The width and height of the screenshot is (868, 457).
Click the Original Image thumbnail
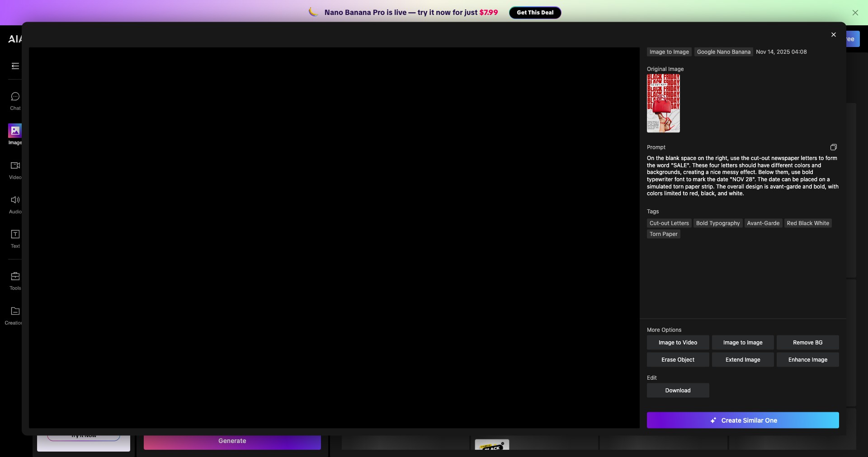(x=663, y=103)
